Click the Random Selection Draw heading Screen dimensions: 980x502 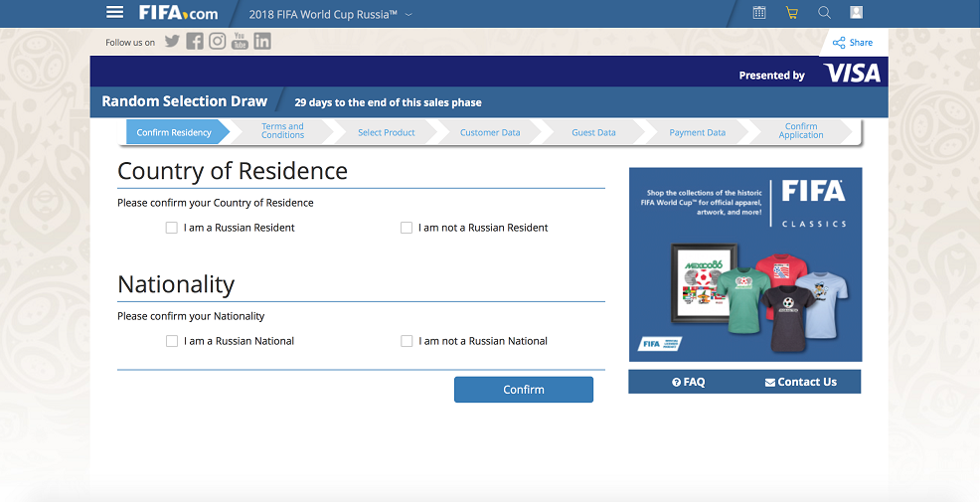[185, 101]
